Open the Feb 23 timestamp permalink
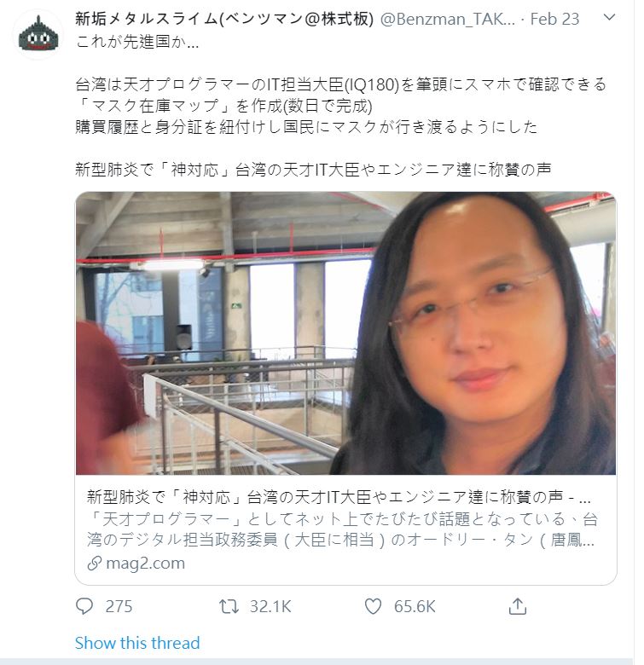Screen dimensions: 644x665 (x=554, y=19)
